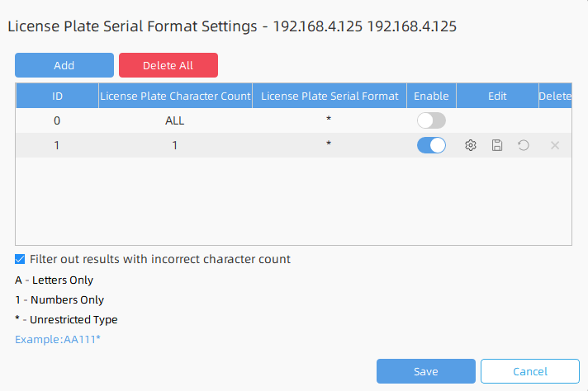
Task: Click the save disk icon in row 1
Action: tap(497, 145)
